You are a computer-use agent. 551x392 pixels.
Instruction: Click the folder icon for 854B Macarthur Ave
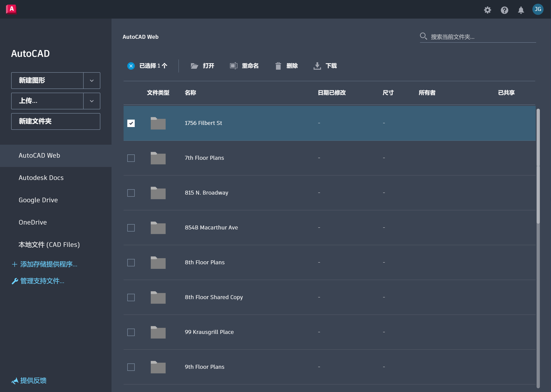click(x=158, y=228)
